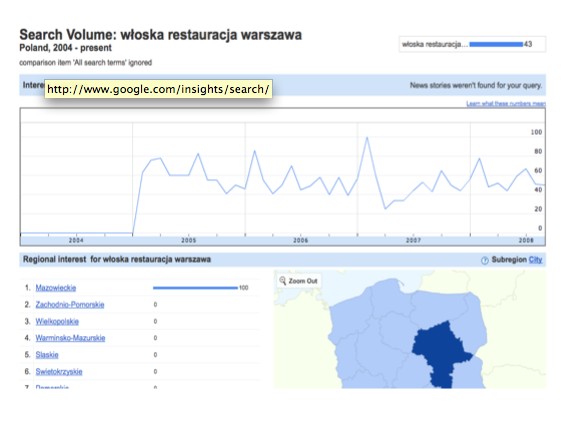This screenshot has height=429, width=564.
Task: Open the Swietokrzyskie region link
Action: pos(59,371)
